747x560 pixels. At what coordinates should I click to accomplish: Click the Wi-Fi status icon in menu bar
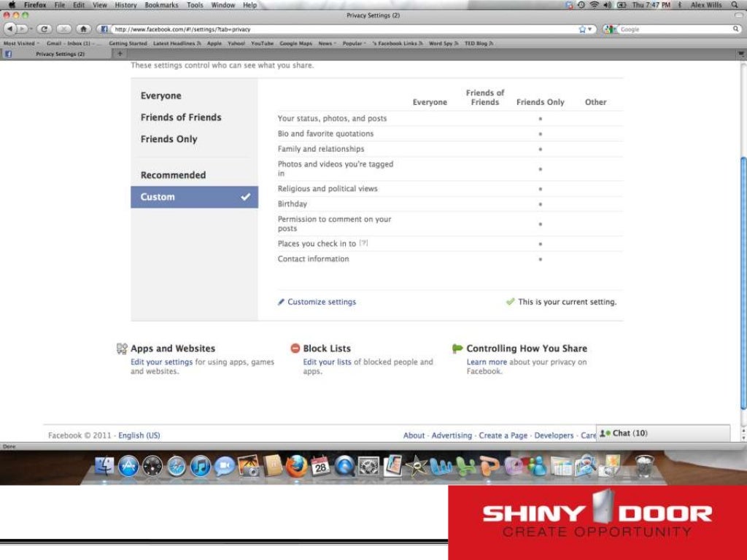pyautogui.click(x=594, y=5)
